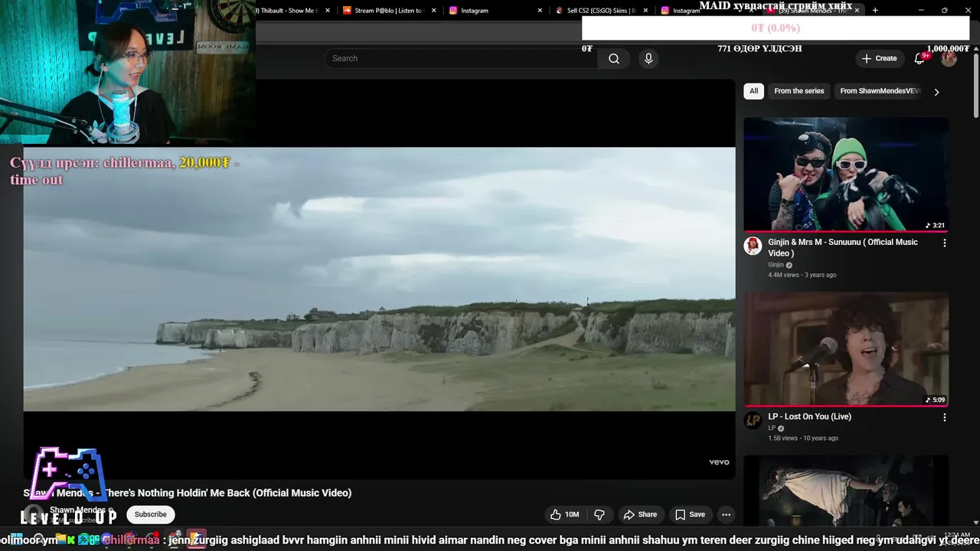980x551 pixels.
Task: Focus the YouTube Search input field
Action: (x=460, y=59)
